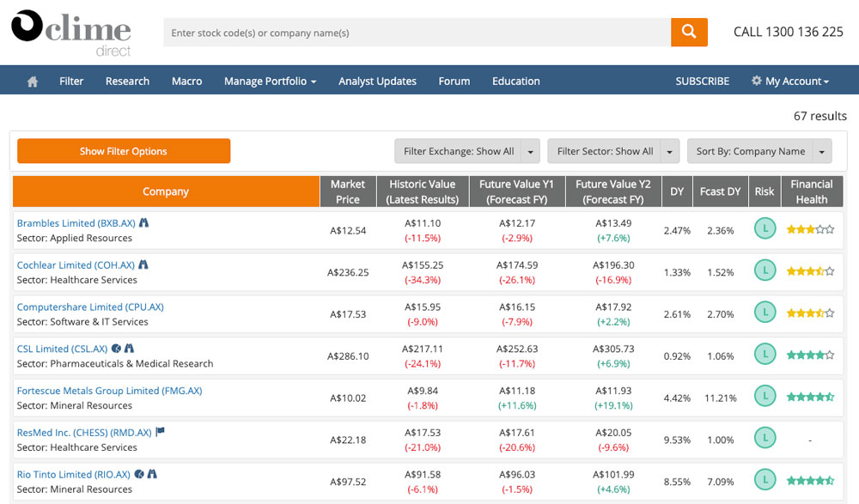Click Cochlear financial health star rating
This screenshot has height=504, width=859.
click(x=810, y=271)
